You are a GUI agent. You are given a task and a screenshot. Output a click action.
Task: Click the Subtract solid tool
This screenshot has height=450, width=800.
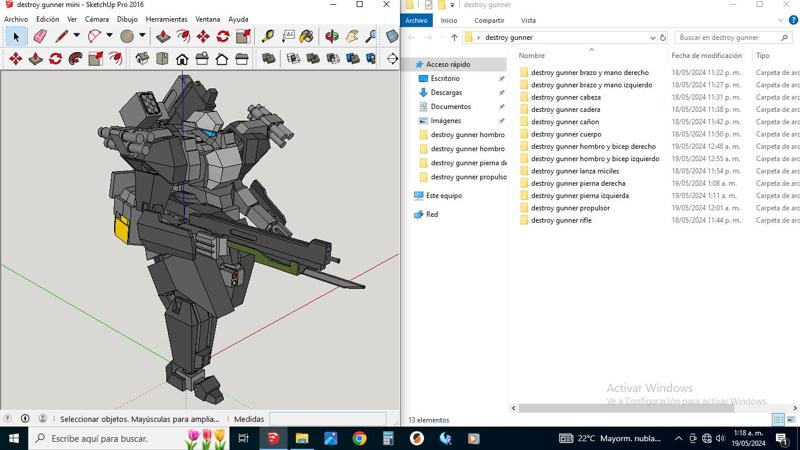(x=333, y=59)
